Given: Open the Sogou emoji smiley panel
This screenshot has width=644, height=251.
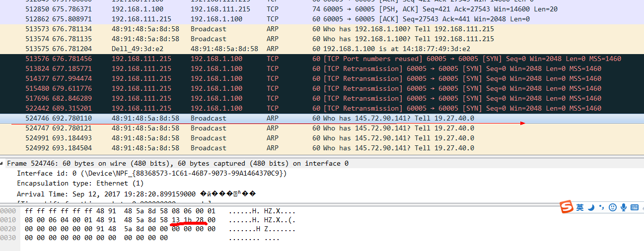Looking at the screenshot, I should [613, 207].
